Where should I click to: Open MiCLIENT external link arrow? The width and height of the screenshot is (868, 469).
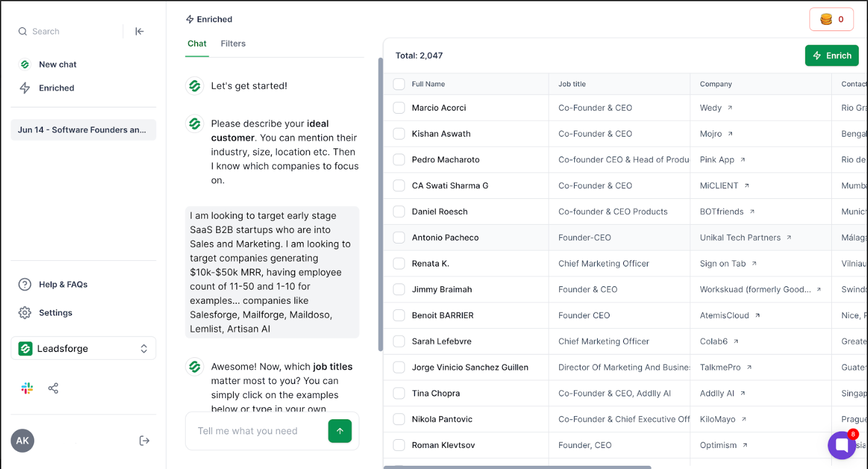coord(747,186)
